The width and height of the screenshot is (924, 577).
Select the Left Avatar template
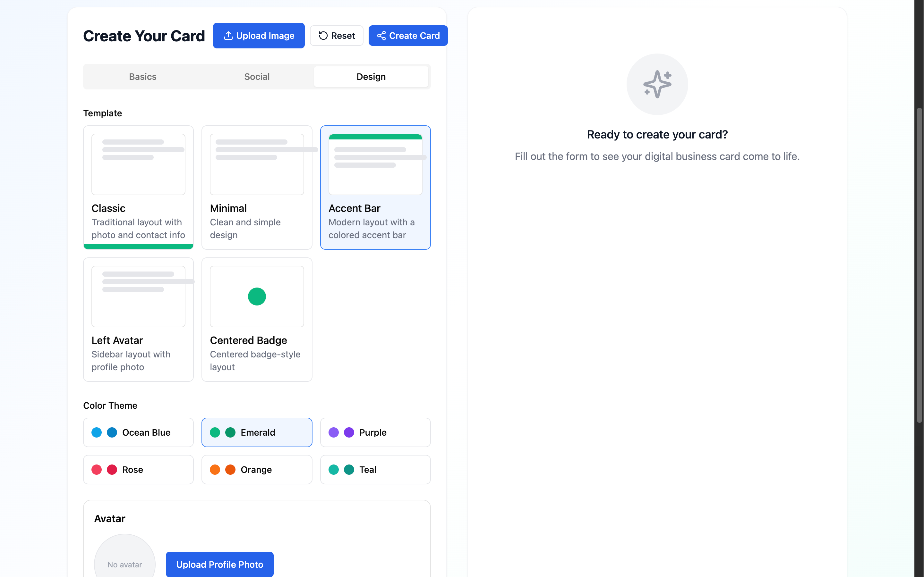pyautogui.click(x=138, y=319)
